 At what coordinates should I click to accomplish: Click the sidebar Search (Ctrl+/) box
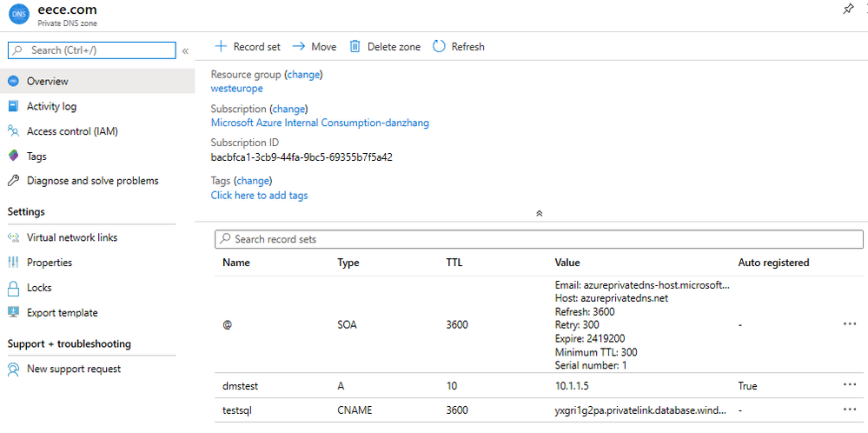coord(91,50)
